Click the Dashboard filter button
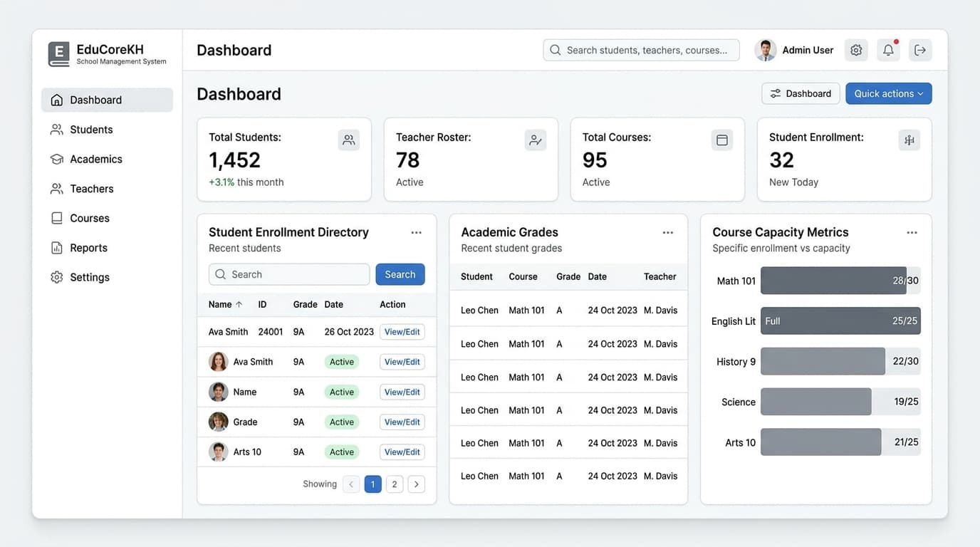This screenshot has width=980, height=547. [801, 93]
